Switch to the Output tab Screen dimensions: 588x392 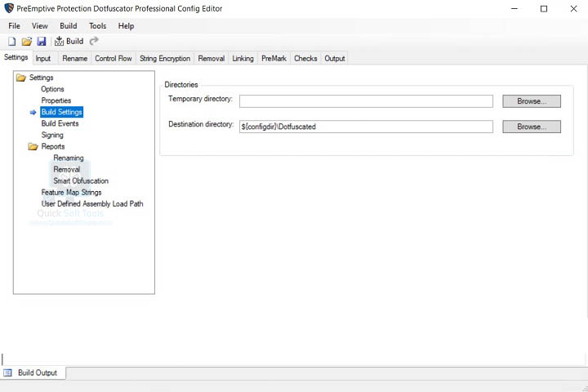(335, 59)
